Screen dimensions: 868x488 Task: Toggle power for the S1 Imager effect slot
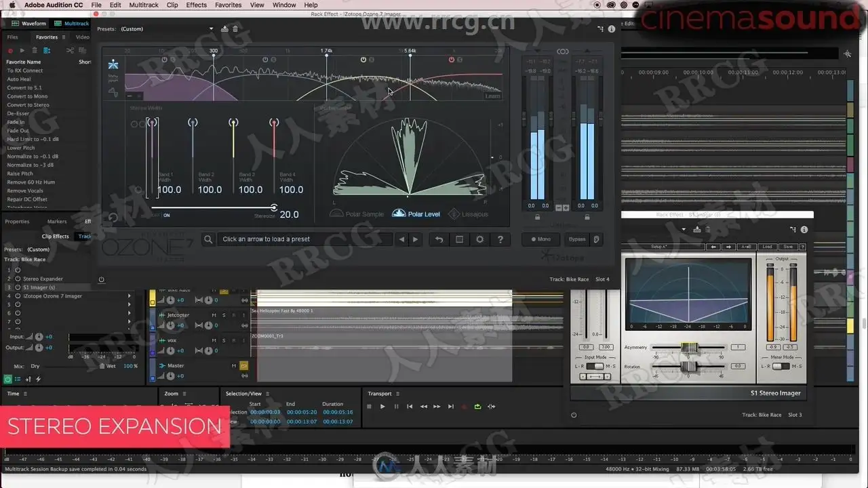pyautogui.click(x=18, y=287)
